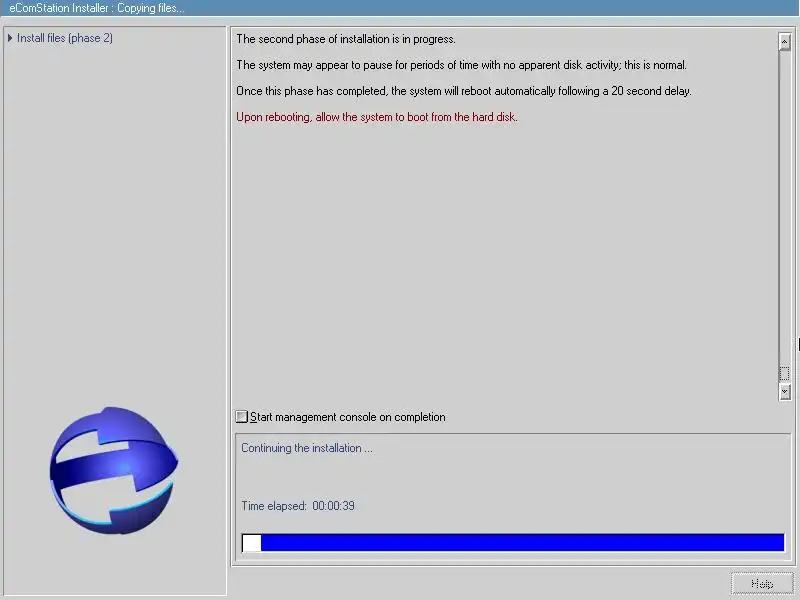800x600 pixels.
Task: Click the 'Continuing the installation ...' status text
Action: click(x=307, y=448)
